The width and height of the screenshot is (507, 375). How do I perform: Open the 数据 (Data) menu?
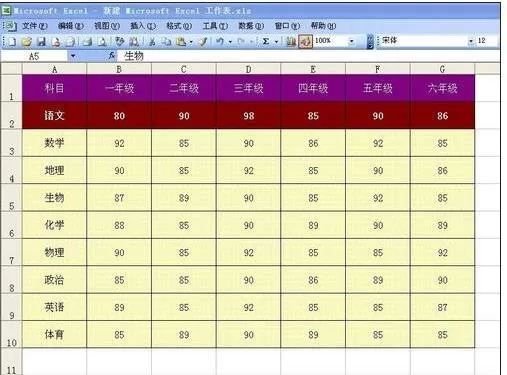tap(251, 26)
